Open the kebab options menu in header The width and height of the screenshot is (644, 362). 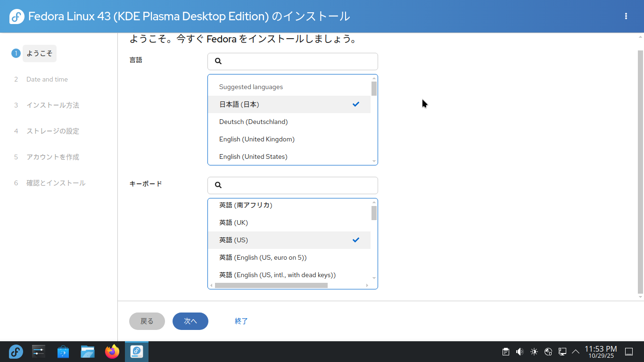coord(626,16)
